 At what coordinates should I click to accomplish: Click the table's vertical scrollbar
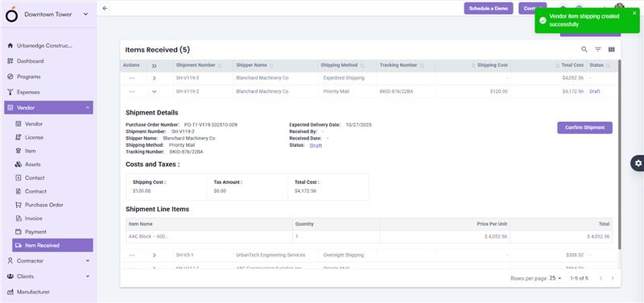coord(619,154)
